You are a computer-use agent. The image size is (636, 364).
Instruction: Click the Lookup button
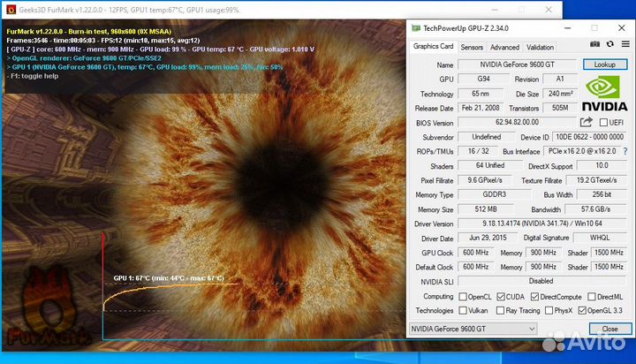(605, 64)
